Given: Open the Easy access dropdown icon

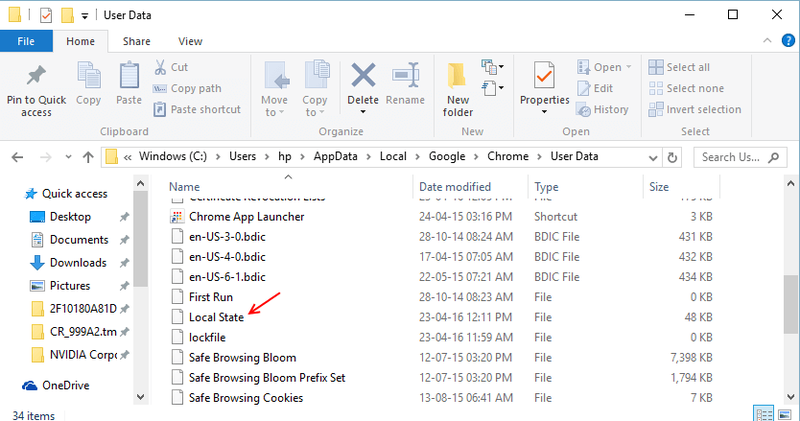Looking at the screenshot, I should [x=492, y=88].
